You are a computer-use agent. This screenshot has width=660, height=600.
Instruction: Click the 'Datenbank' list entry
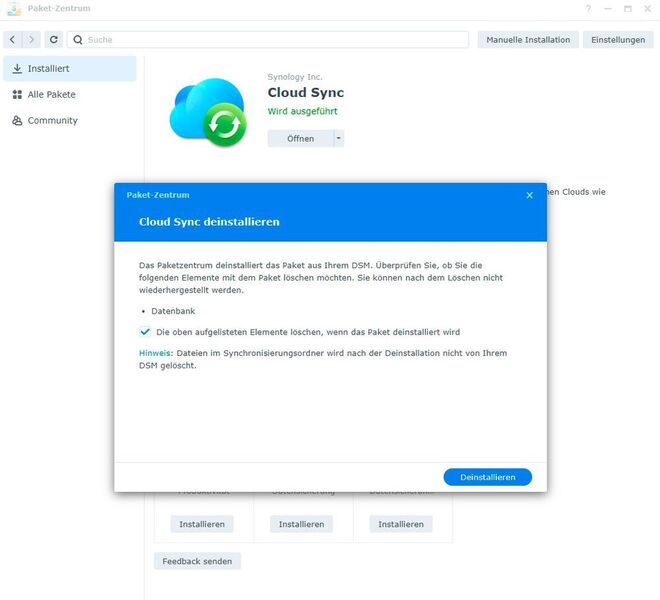coord(173,311)
